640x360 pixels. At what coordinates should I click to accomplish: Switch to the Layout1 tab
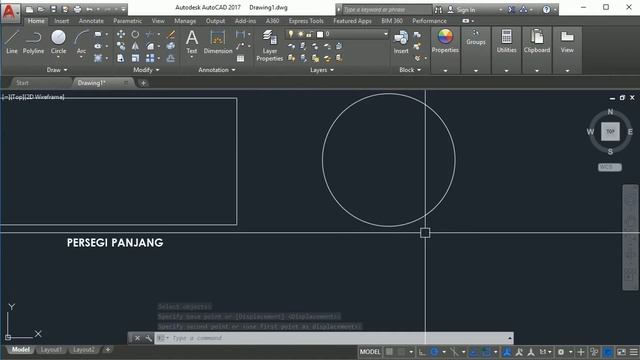tap(51, 350)
